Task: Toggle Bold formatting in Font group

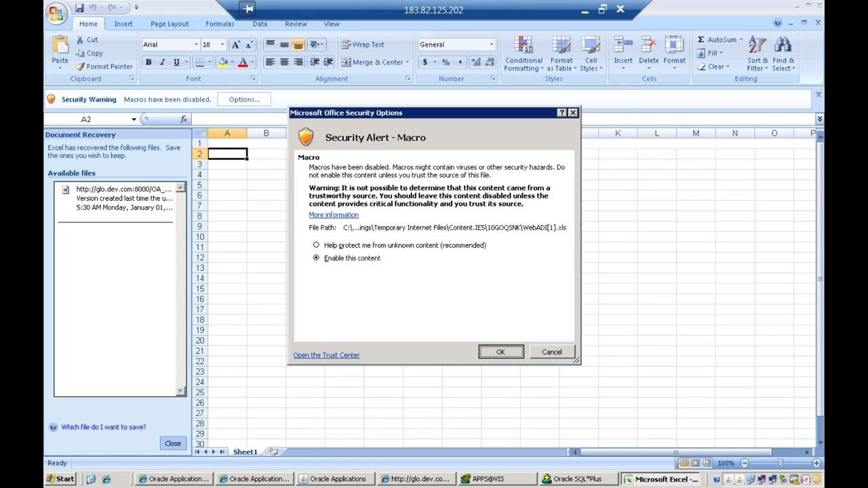Action: click(x=149, y=62)
